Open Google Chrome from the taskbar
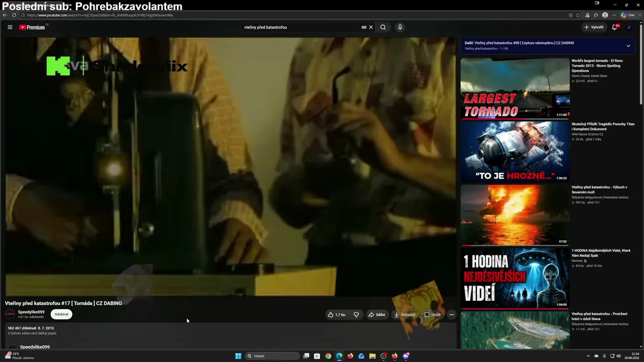644x362 pixels. pyautogui.click(x=328, y=356)
